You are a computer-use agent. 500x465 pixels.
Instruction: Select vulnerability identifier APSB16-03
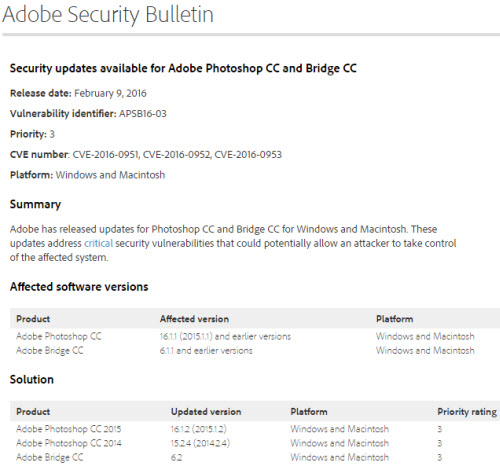click(x=143, y=114)
